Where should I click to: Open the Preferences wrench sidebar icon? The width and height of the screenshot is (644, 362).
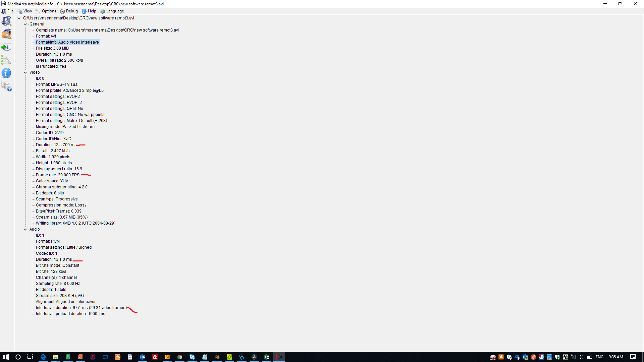coord(6,60)
